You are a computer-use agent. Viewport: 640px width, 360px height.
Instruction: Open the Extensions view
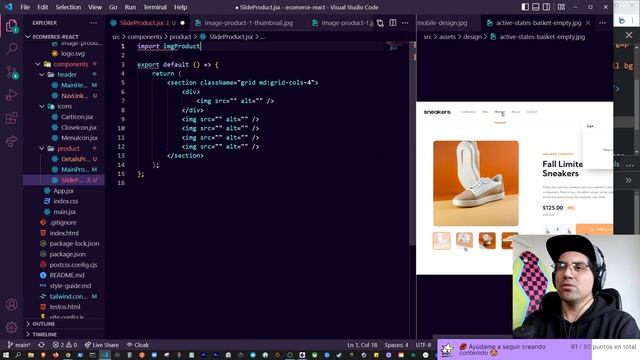tap(11, 118)
